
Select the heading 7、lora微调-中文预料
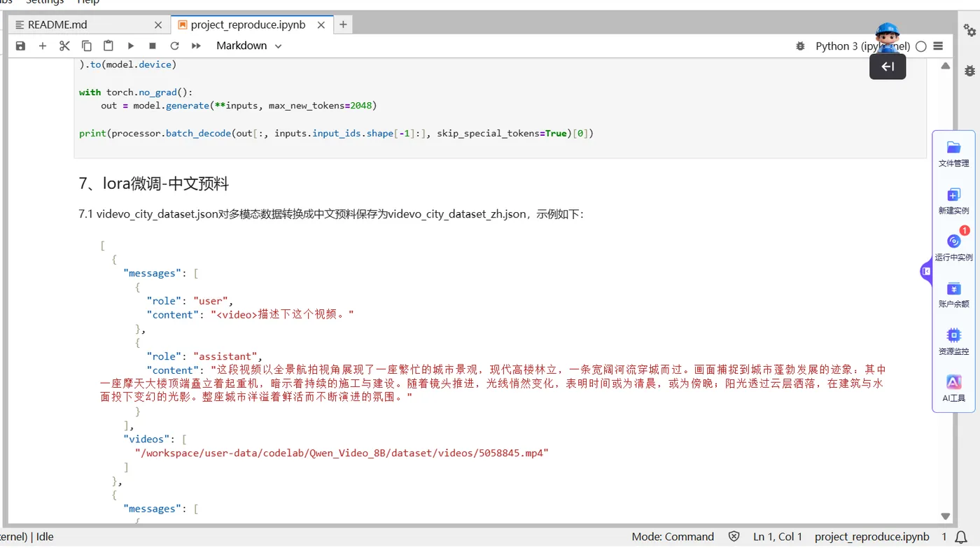(x=154, y=184)
